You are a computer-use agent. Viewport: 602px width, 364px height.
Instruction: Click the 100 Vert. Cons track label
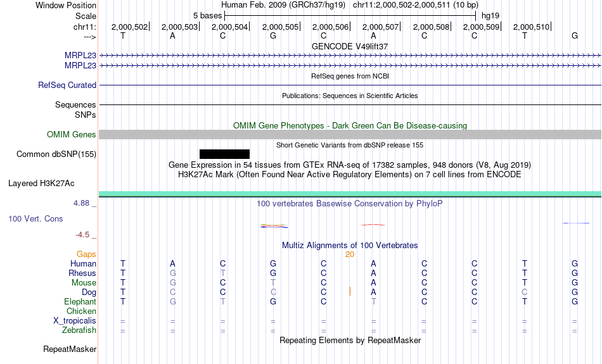(x=35, y=218)
